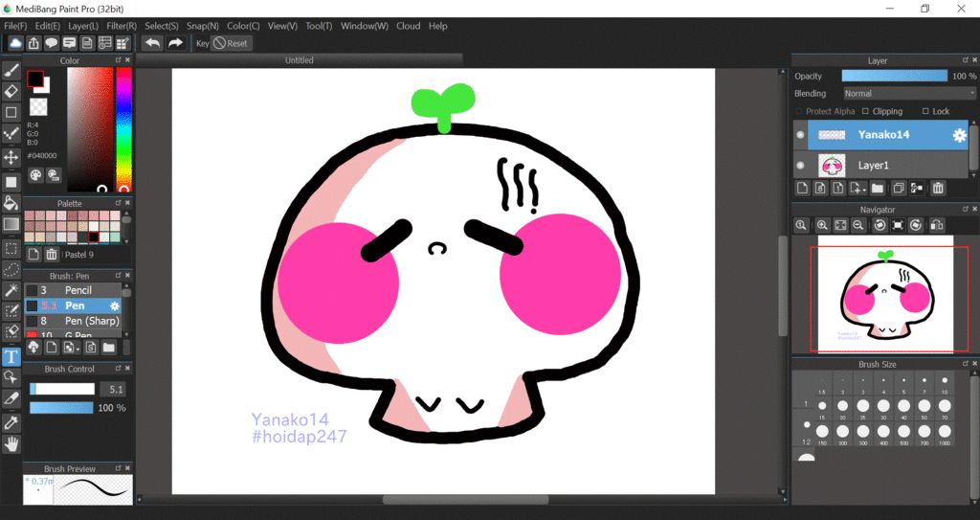Select Layer1 in the layer list
Screen dimensions: 980x520
point(881,166)
